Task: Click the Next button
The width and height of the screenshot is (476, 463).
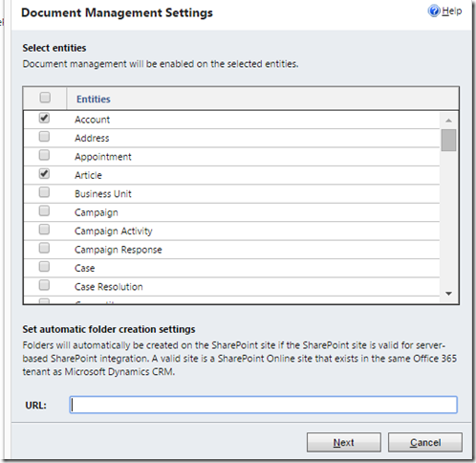Action: (344, 442)
